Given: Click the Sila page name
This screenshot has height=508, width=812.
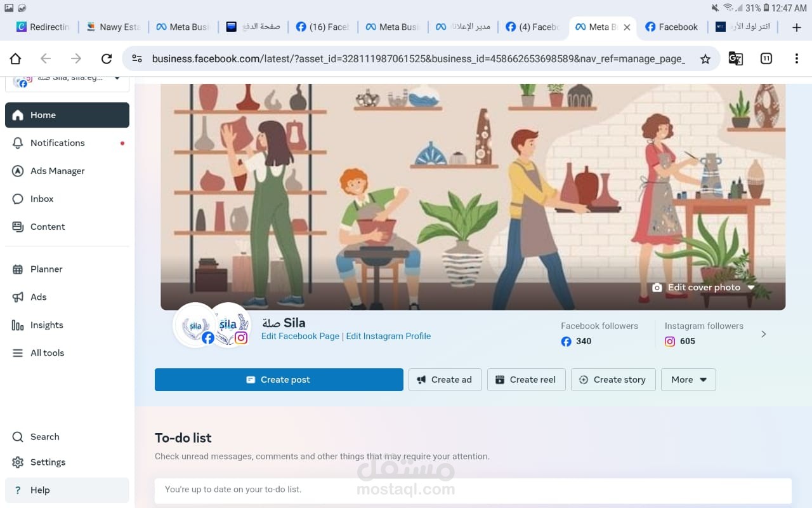Looking at the screenshot, I should 284,323.
